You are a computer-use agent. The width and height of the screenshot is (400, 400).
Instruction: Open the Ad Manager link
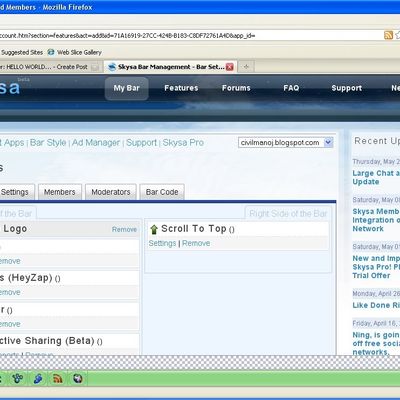(x=96, y=143)
